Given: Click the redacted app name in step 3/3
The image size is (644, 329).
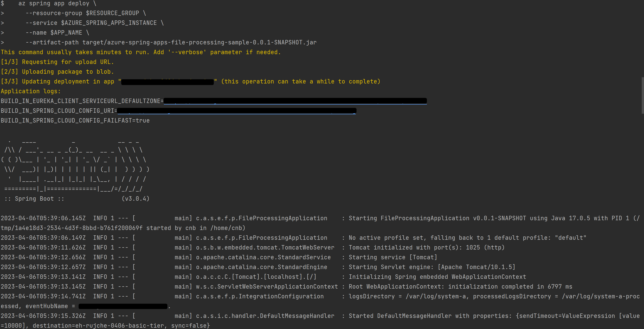Looking at the screenshot, I should (167, 82).
